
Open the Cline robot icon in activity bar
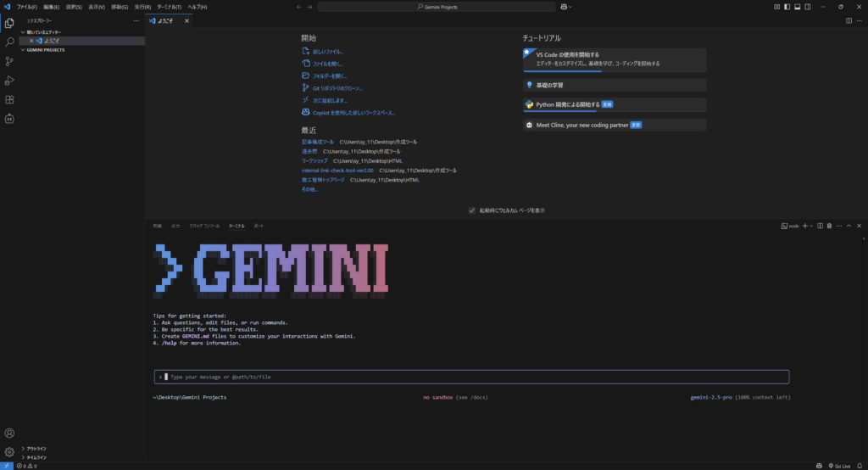click(x=9, y=119)
